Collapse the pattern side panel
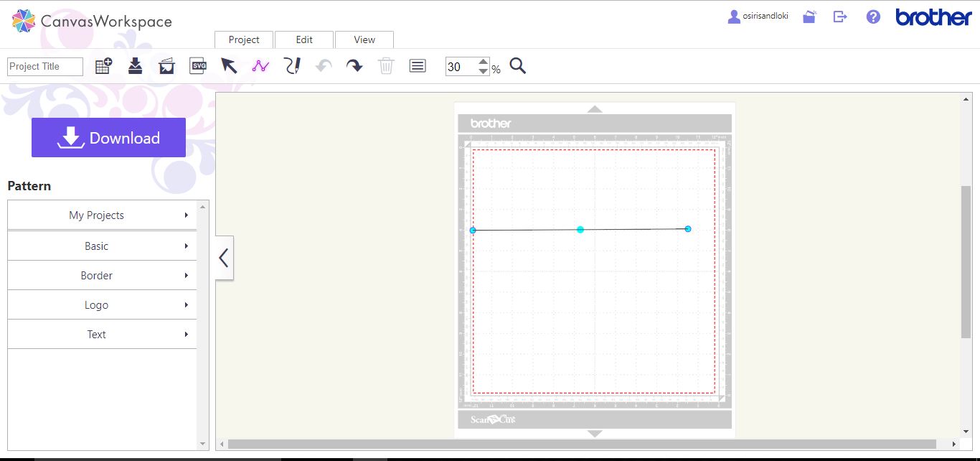Screen dimensions: 980x461 coord(223,258)
